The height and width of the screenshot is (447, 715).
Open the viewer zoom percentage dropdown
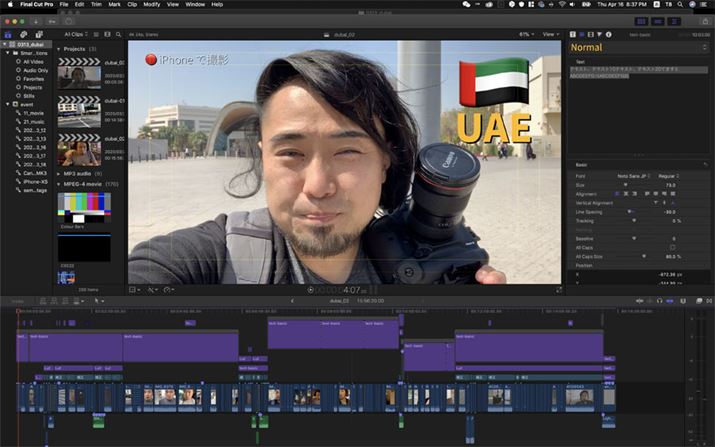[x=527, y=35]
